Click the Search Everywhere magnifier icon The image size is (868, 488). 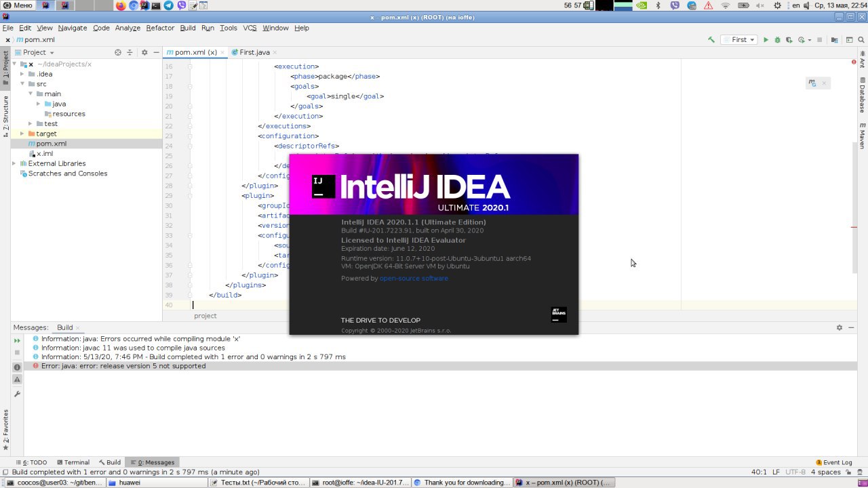pyautogui.click(x=860, y=40)
